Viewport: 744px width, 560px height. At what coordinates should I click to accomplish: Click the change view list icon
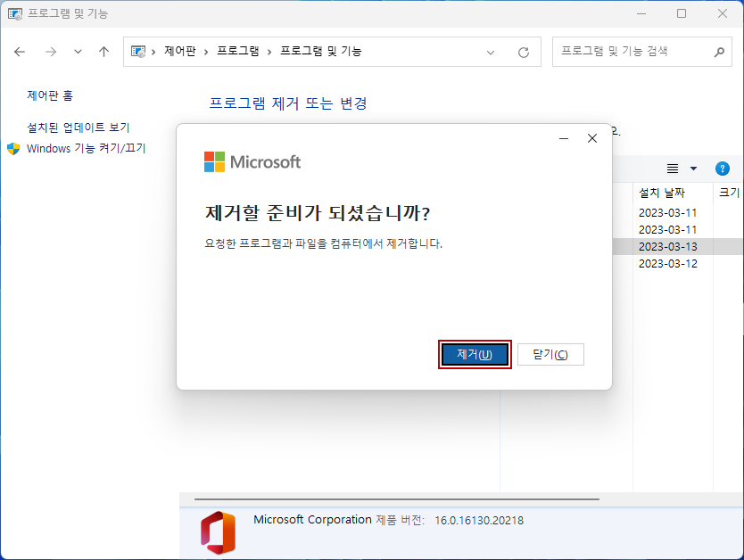pos(672,168)
